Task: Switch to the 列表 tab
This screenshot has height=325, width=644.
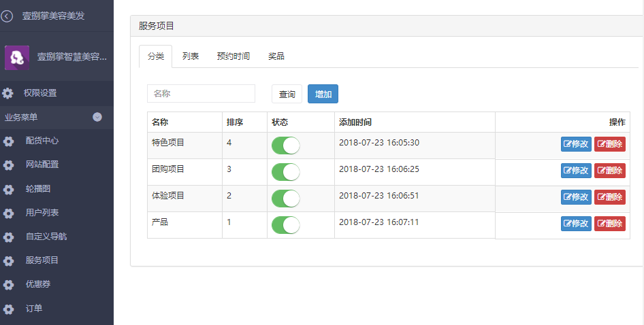Action: [191, 56]
